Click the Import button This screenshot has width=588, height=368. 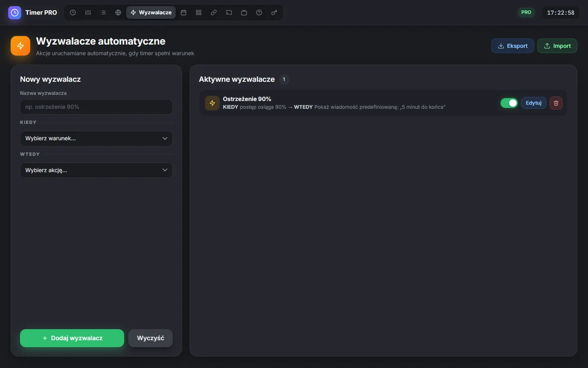click(557, 46)
